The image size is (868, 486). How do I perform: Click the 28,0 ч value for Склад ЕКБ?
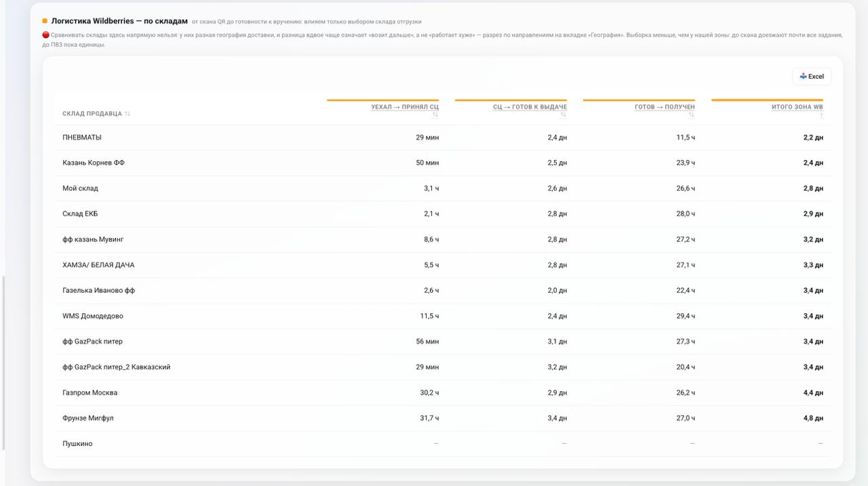point(686,214)
